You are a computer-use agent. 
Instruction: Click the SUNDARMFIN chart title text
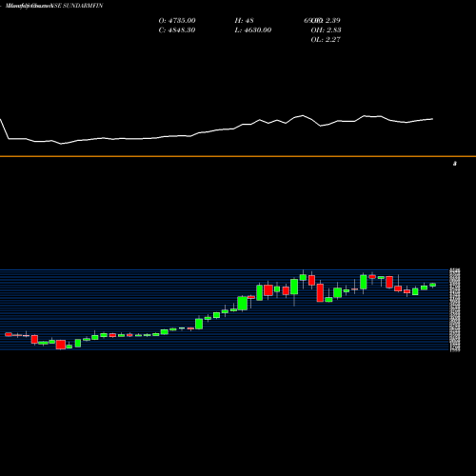click(54, 6)
